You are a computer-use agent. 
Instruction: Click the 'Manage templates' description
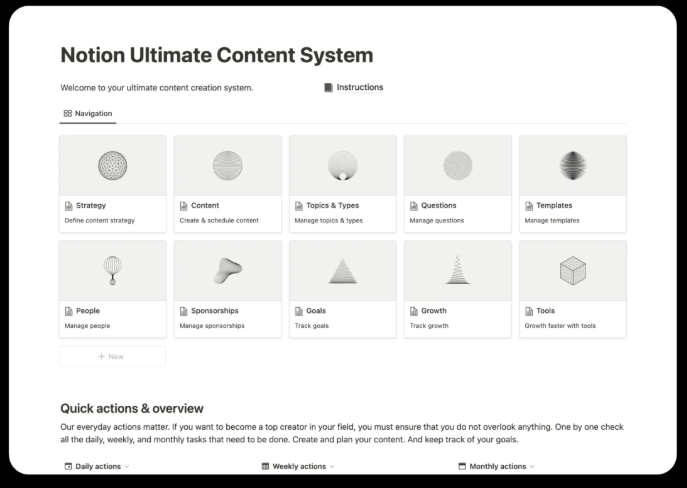point(552,220)
